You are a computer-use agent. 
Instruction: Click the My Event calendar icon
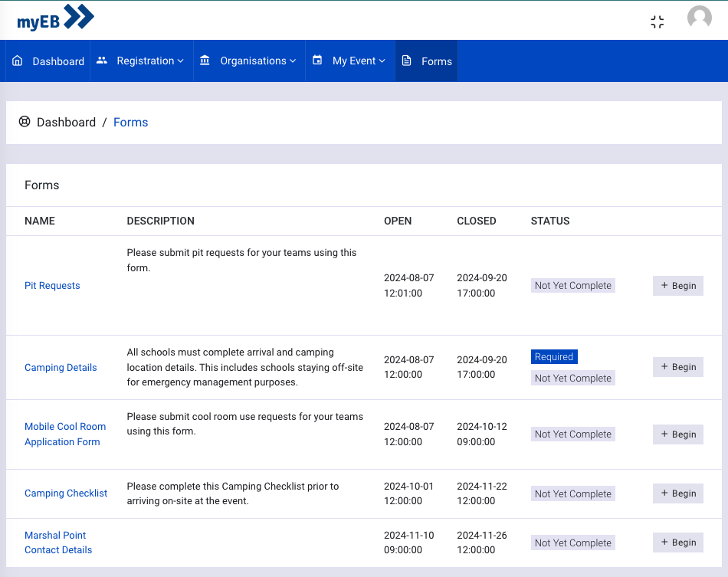pos(317,61)
